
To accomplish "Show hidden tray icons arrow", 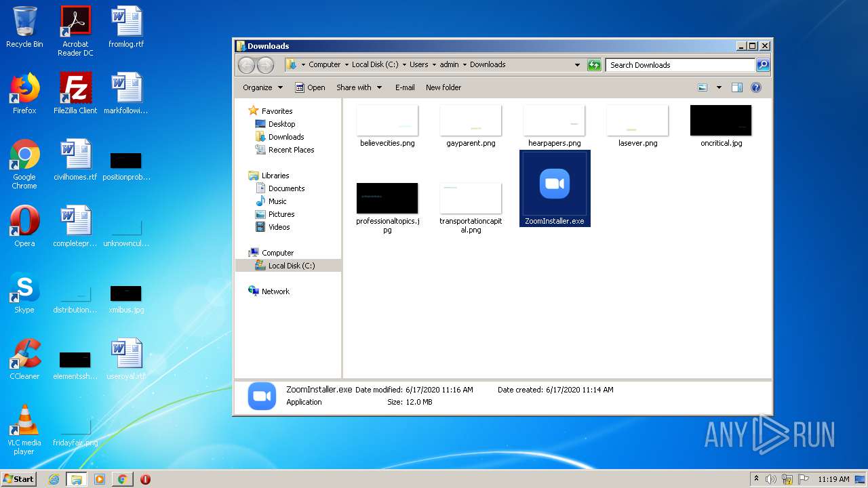I will coord(756,479).
